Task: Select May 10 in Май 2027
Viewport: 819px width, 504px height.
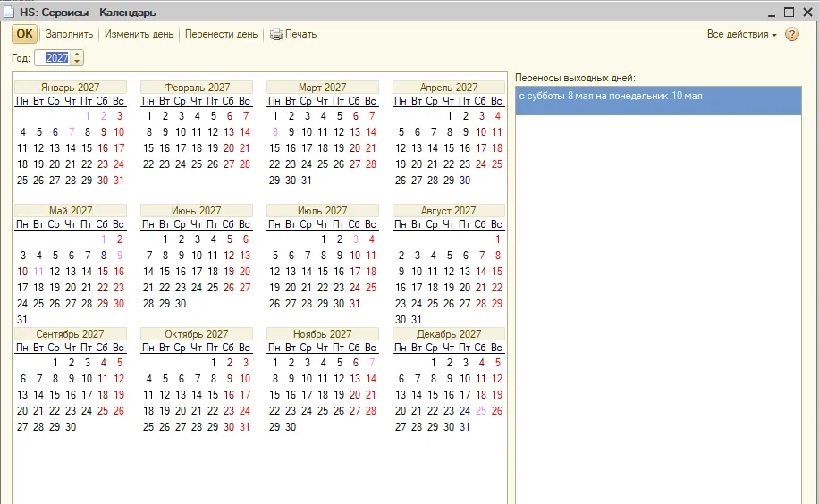Action: 22,273
